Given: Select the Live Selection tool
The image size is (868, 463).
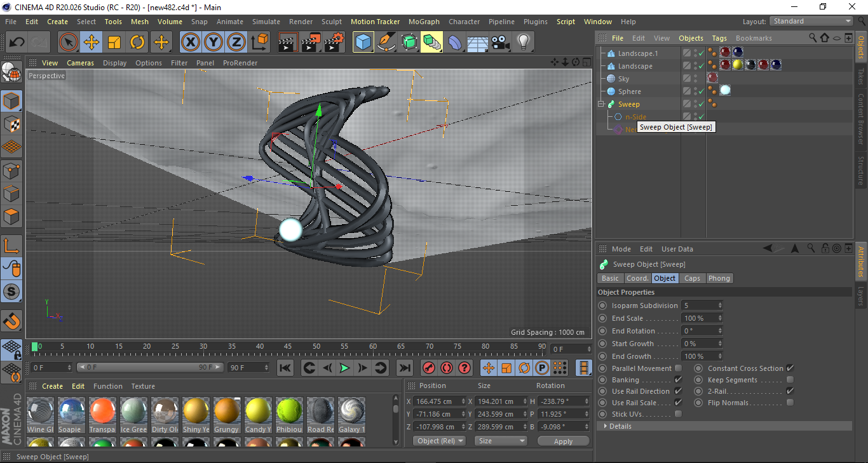Looking at the screenshot, I should (x=69, y=43).
